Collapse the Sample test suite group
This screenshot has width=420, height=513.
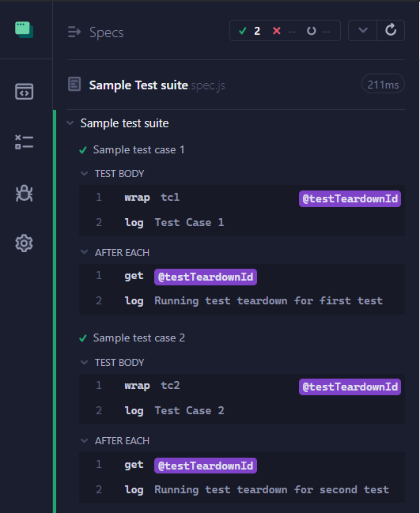pos(70,123)
